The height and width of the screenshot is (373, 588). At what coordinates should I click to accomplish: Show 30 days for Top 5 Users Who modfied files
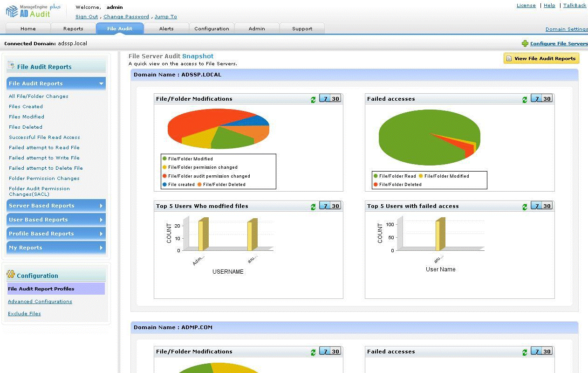pyautogui.click(x=335, y=206)
